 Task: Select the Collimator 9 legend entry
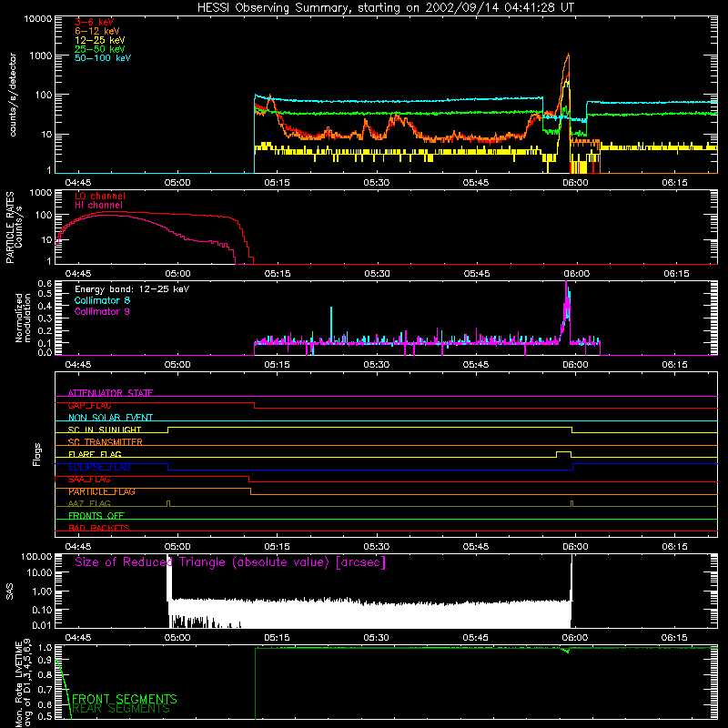[x=102, y=311]
